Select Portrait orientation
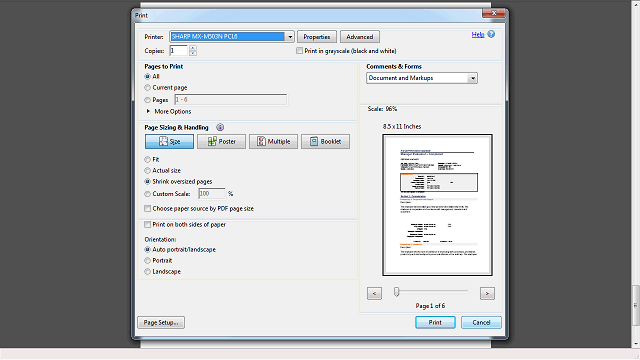640x360 pixels. click(x=148, y=260)
